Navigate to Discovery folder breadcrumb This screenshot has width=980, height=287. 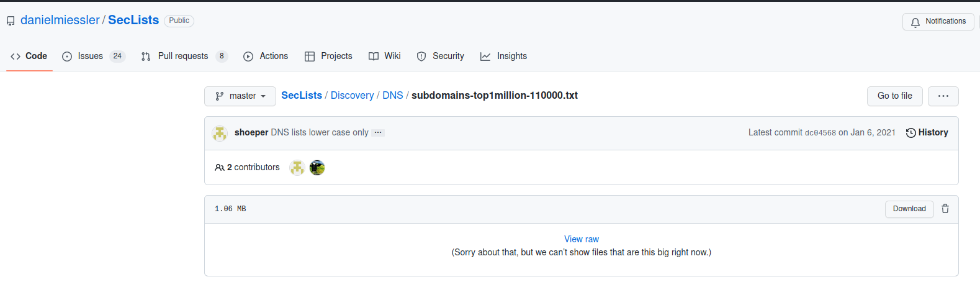coord(352,95)
